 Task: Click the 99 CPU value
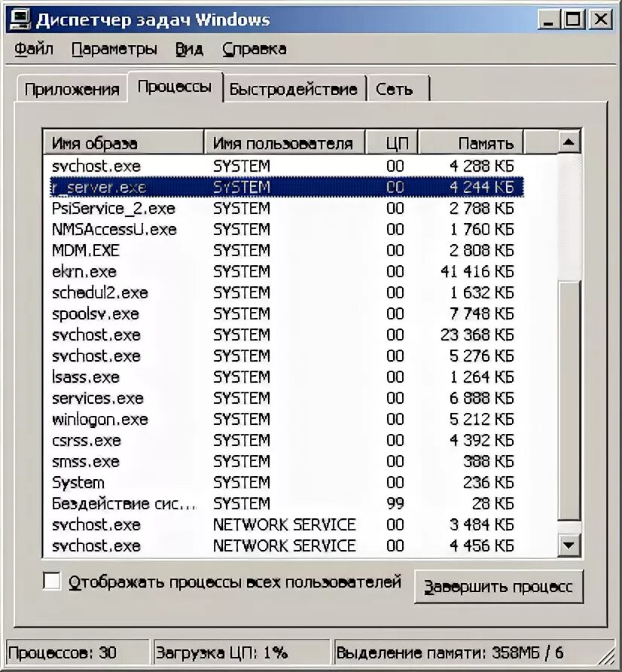395,503
